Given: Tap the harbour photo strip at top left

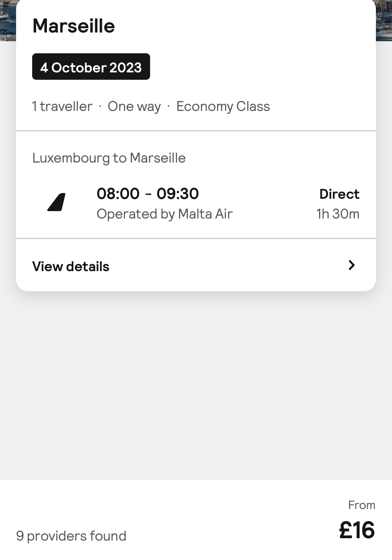Looking at the screenshot, I should click(x=8, y=20).
